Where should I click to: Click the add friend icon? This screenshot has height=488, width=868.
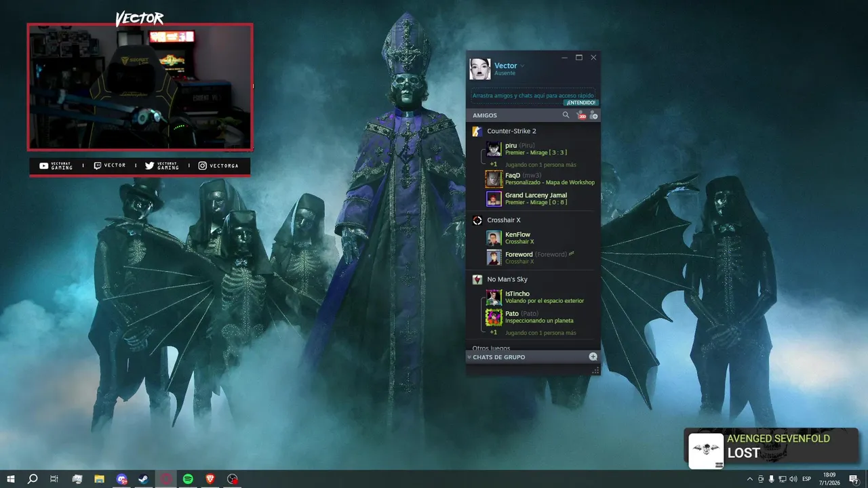pos(593,115)
